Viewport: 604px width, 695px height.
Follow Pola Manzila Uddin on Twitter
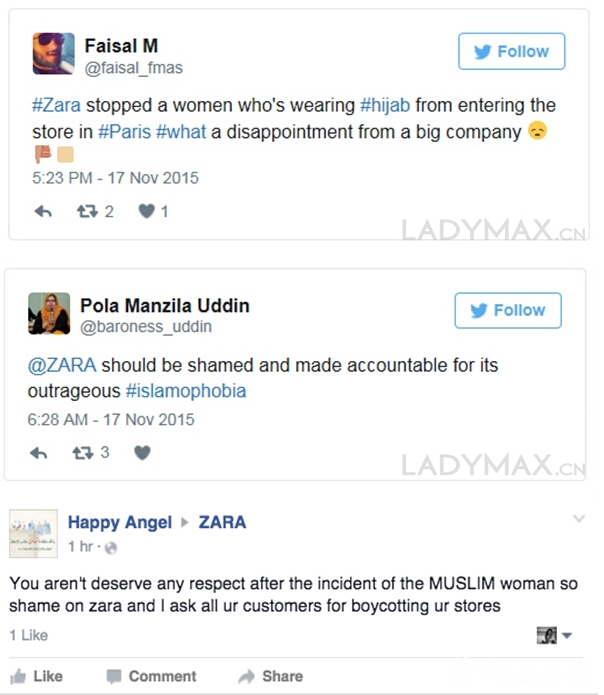tap(508, 310)
